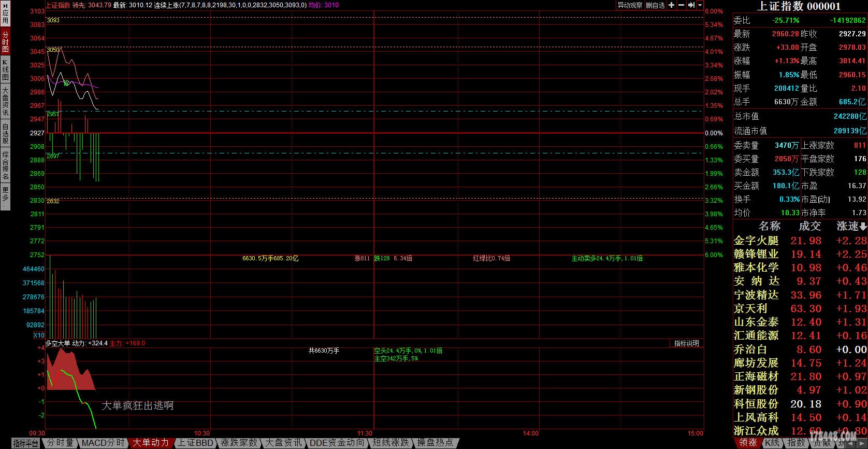Click the 10:30 time axis marker
868x449 pixels.
tap(202, 433)
